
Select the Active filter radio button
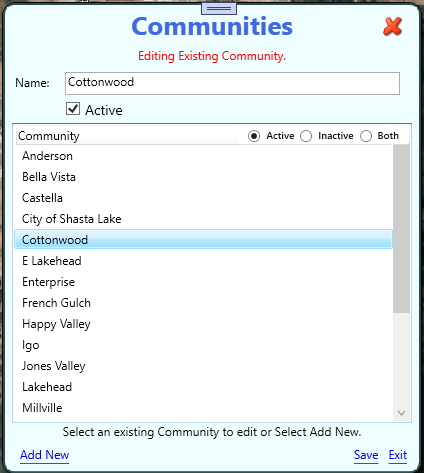tap(254, 136)
